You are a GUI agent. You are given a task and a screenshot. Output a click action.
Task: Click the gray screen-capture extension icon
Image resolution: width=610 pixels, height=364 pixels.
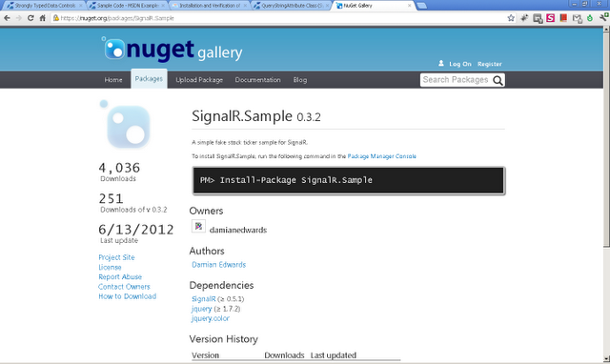[538, 18]
